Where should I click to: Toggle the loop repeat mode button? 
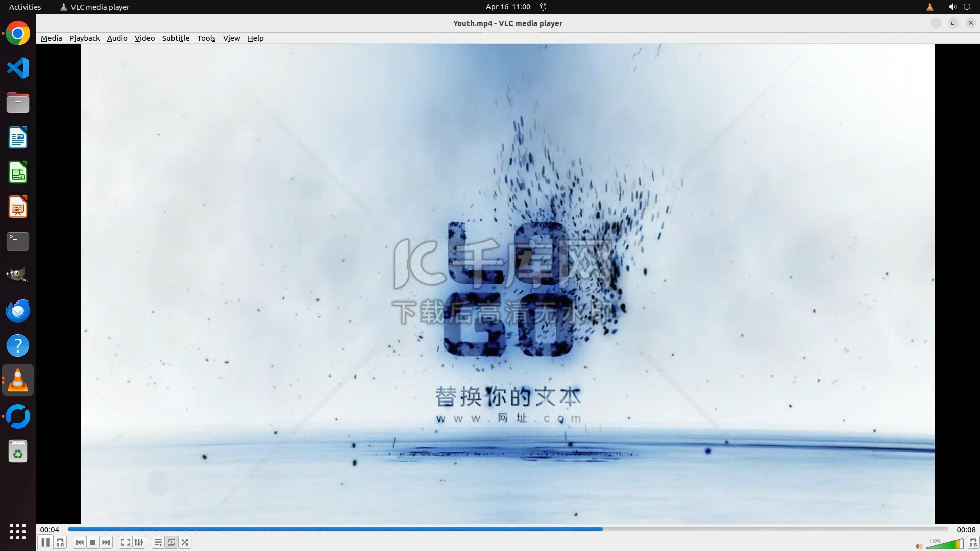[x=171, y=542]
